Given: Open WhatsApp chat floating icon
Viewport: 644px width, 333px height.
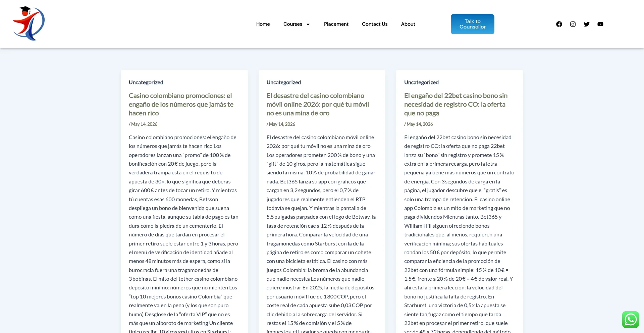Looking at the screenshot, I should tap(631, 320).
